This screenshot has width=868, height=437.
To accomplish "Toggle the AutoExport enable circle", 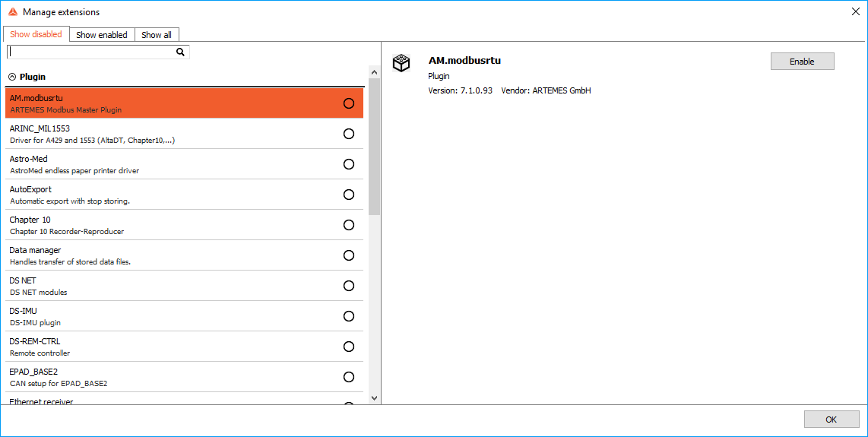I will click(x=349, y=195).
